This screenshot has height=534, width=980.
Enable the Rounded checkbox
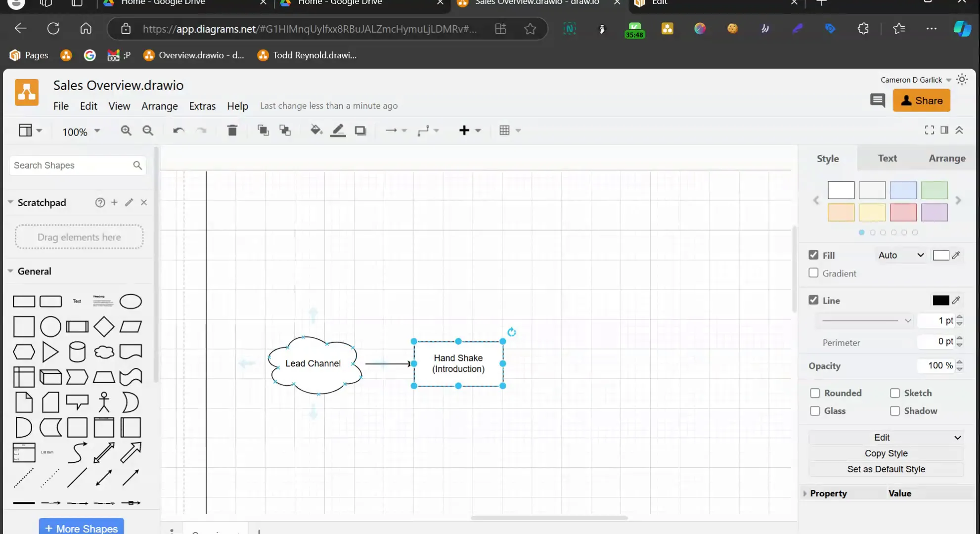coord(815,393)
